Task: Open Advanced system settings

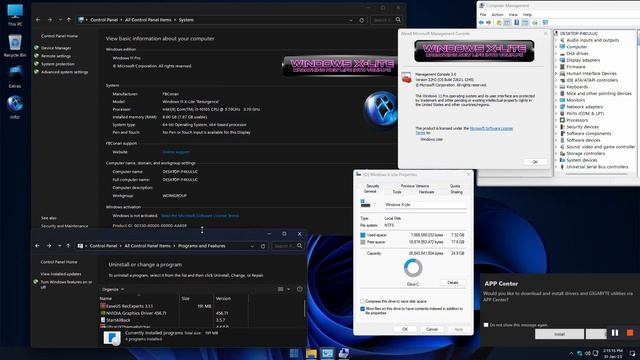Action: (x=64, y=72)
